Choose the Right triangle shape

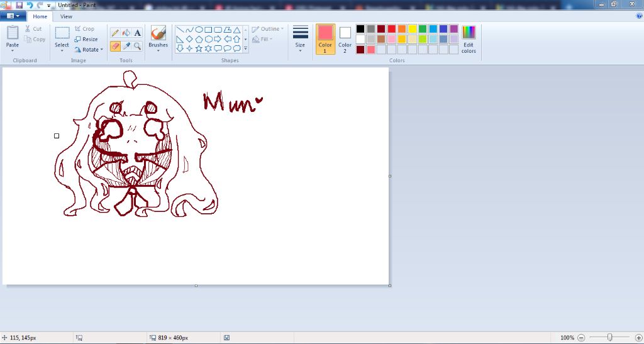point(180,40)
